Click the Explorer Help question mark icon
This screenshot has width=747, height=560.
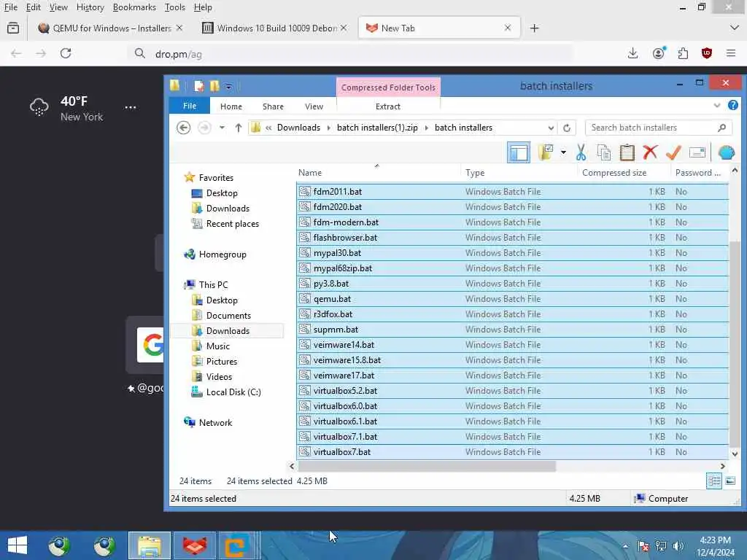point(733,105)
